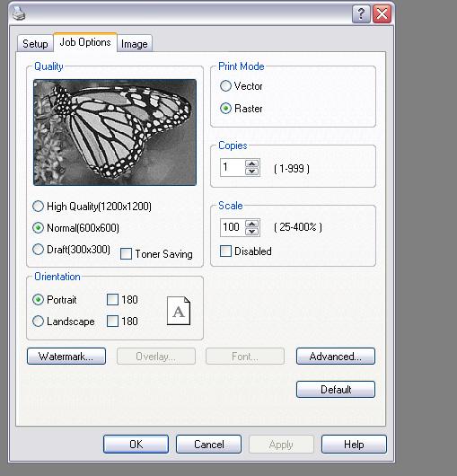457x476 pixels.
Task: Click the Copies group label
Action: pos(233,145)
